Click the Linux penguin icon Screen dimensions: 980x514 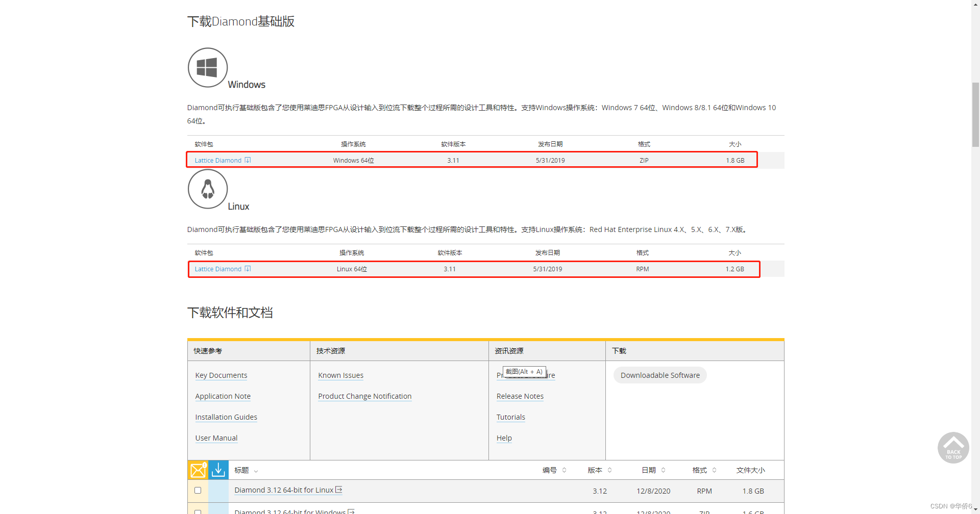click(207, 189)
